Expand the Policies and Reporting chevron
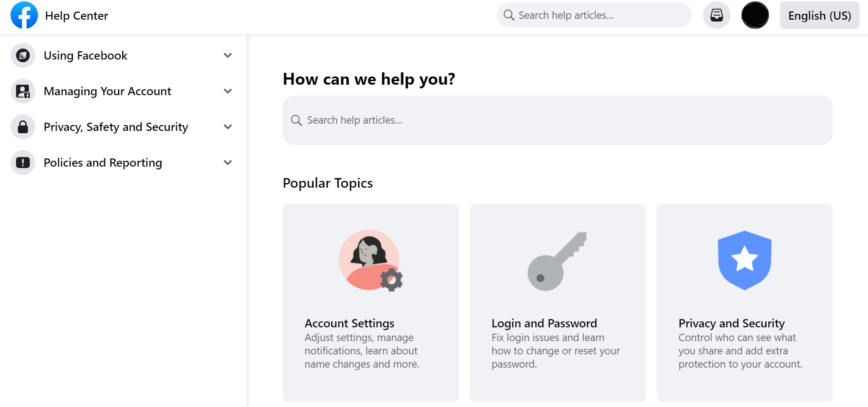868x407 pixels. coord(228,163)
